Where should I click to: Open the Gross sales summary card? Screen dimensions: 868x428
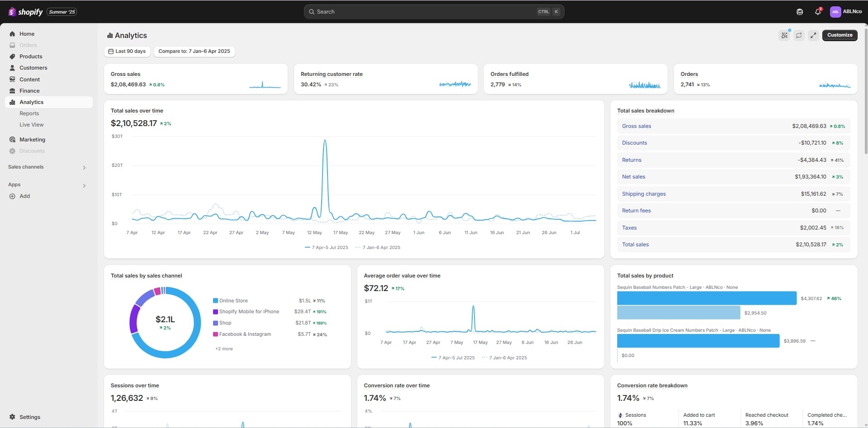point(195,79)
